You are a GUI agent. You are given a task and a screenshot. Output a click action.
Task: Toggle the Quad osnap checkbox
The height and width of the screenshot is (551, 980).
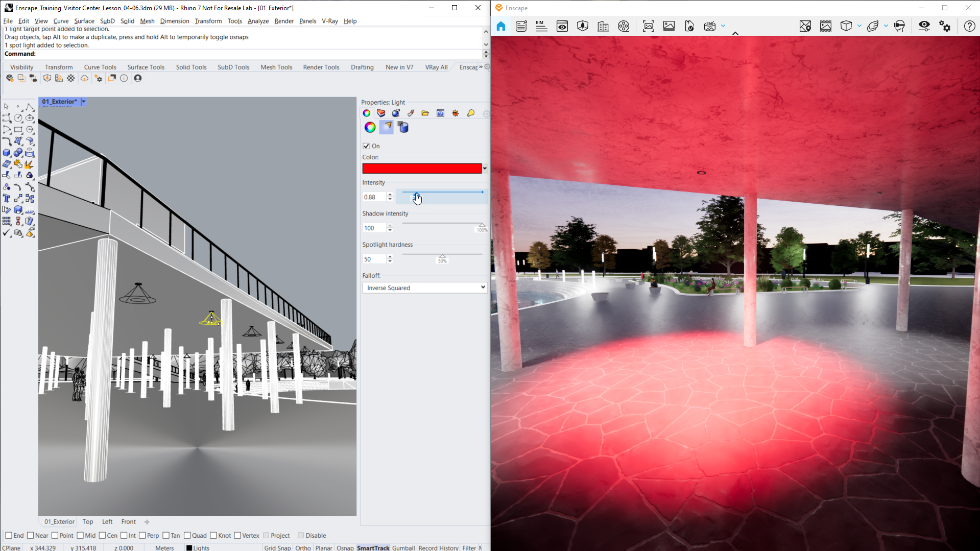187,535
